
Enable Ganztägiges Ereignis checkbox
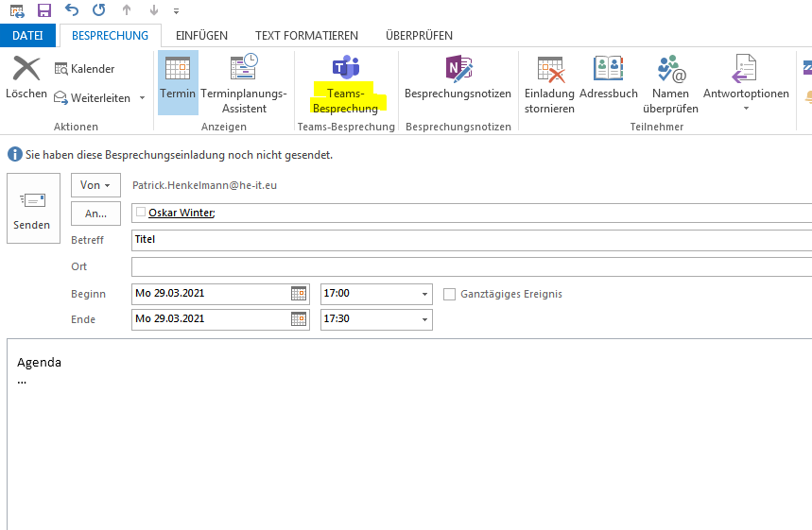point(450,294)
